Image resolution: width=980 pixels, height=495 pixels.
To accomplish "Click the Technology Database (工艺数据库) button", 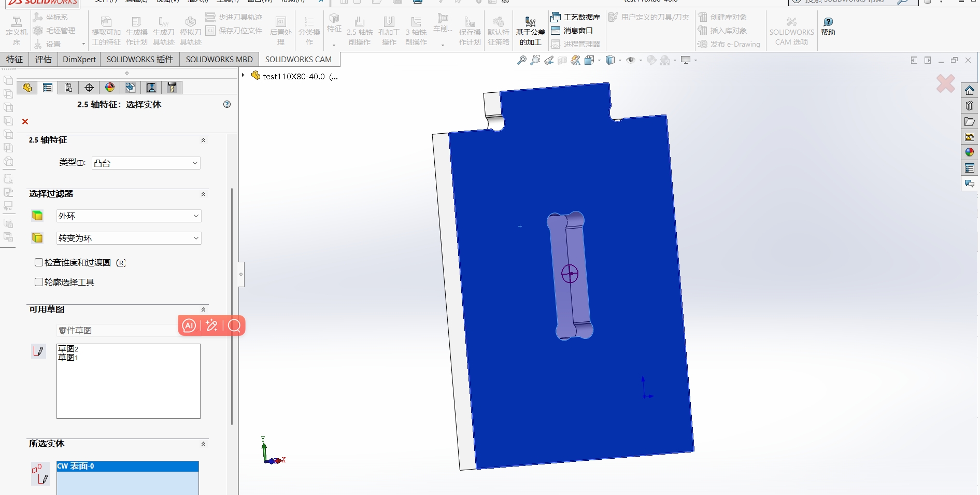I will 575,17.
